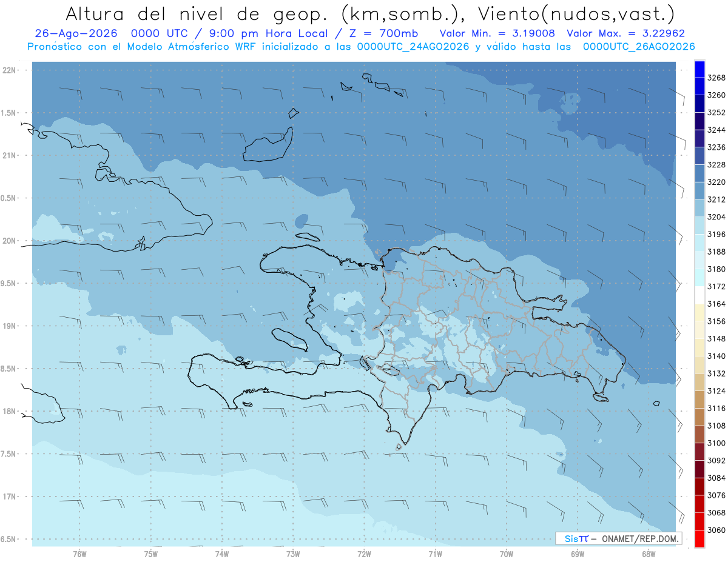
Task: Pick the colorbar swatch between 3204 and 3196
Action: pos(699,226)
